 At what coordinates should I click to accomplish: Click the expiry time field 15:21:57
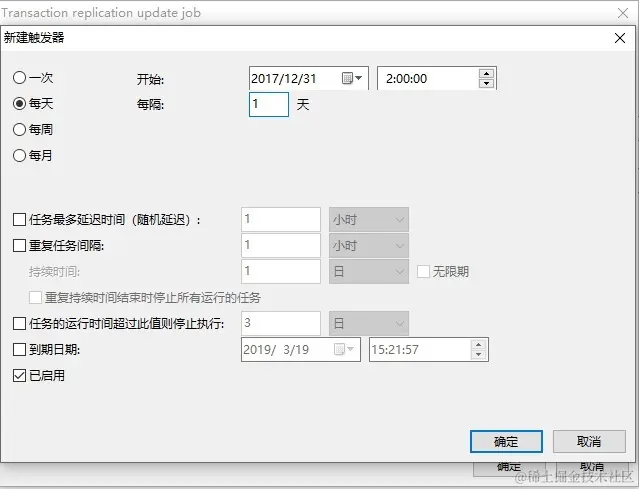click(x=429, y=349)
